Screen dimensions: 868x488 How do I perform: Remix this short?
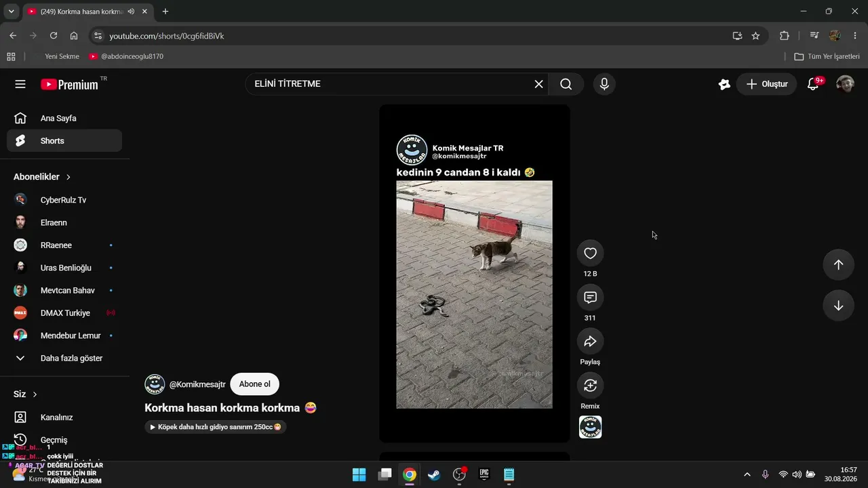pos(590,385)
